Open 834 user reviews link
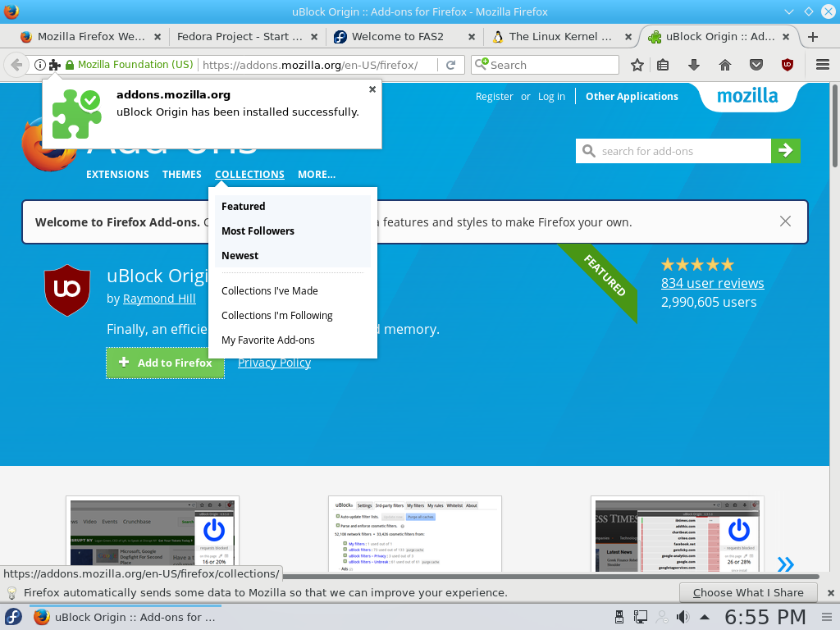Image resolution: width=840 pixels, height=630 pixels. [713, 283]
